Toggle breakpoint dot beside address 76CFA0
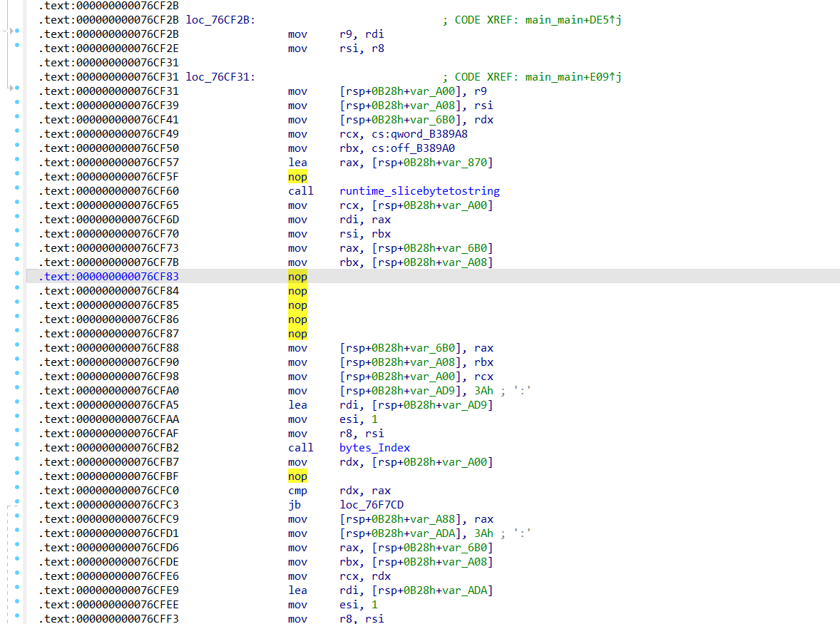 coord(17,388)
